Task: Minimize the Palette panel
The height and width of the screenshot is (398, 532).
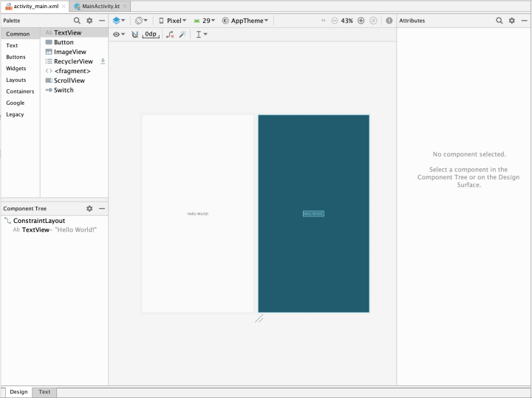Action: [102, 21]
